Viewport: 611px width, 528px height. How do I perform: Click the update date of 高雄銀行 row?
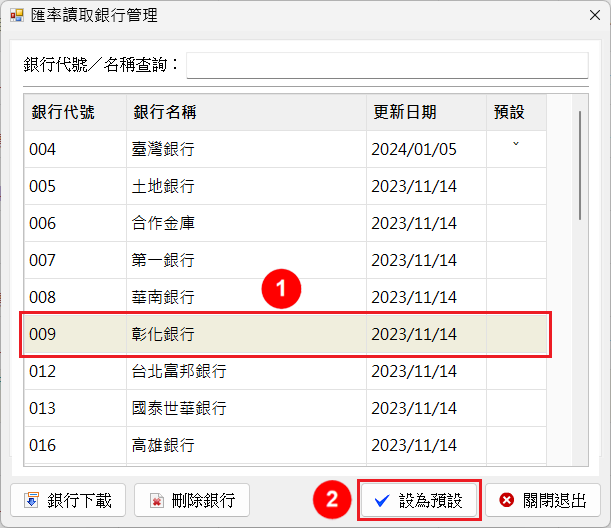[426, 445]
